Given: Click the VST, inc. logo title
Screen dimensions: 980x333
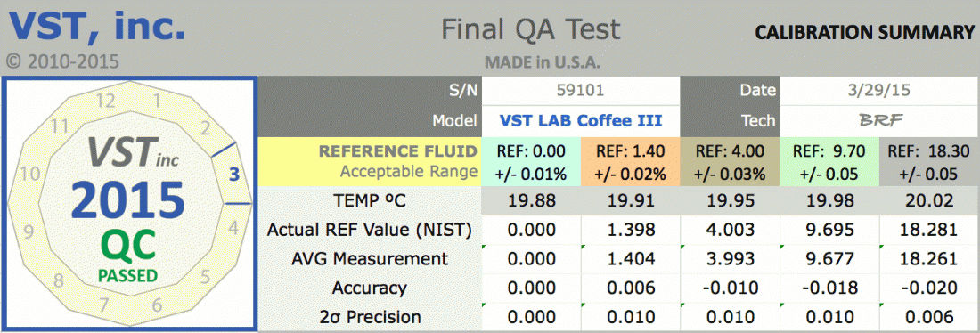Looking at the screenshot, I should [x=96, y=26].
